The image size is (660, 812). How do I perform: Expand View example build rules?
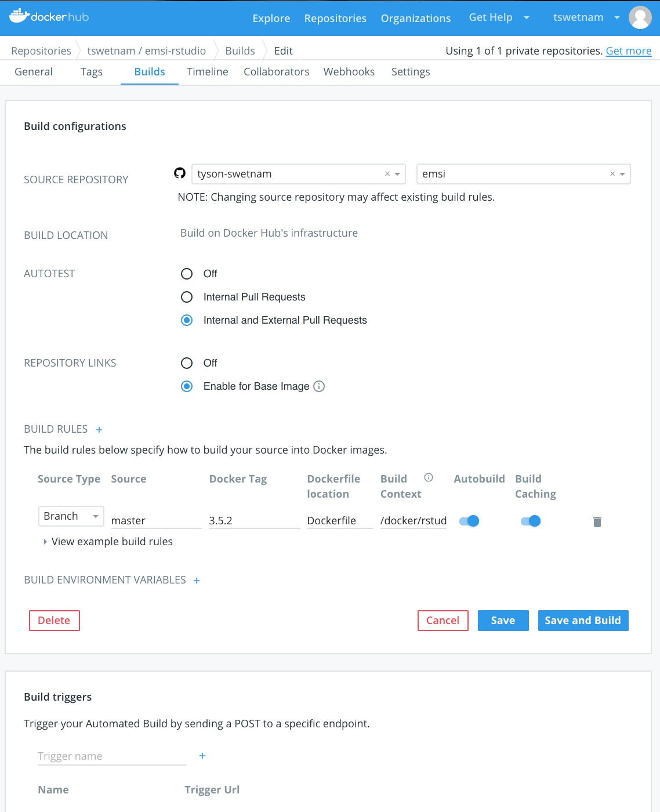(x=108, y=542)
